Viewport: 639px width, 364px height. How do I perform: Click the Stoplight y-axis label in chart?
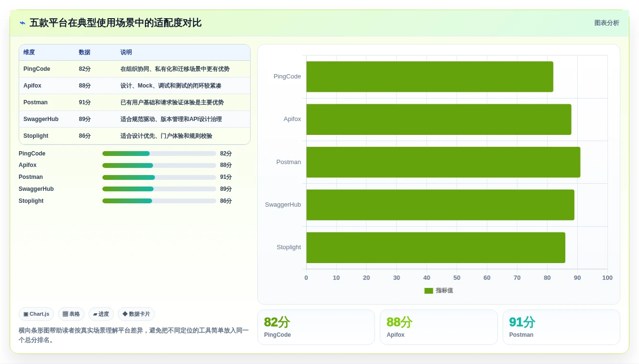pyautogui.click(x=289, y=247)
